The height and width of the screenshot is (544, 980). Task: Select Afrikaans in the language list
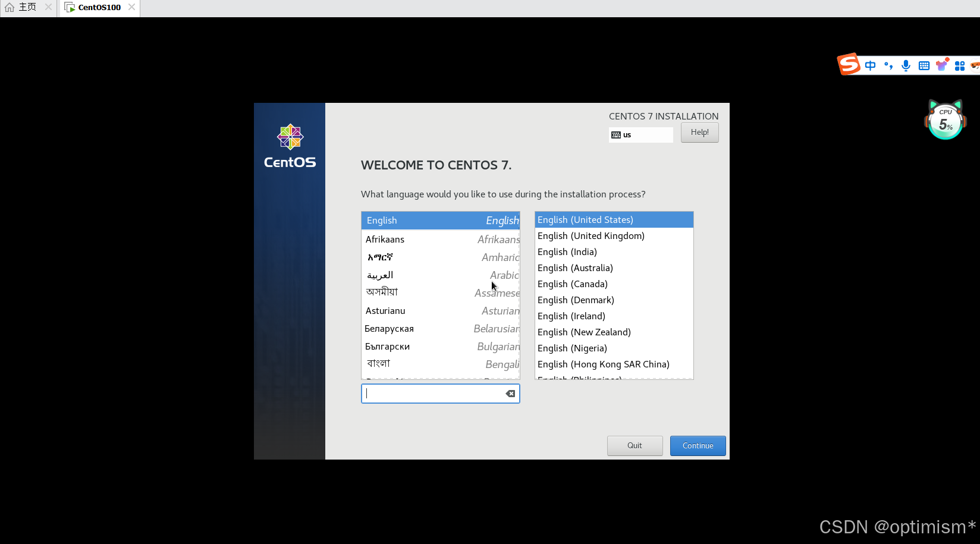pyautogui.click(x=441, y=239)
